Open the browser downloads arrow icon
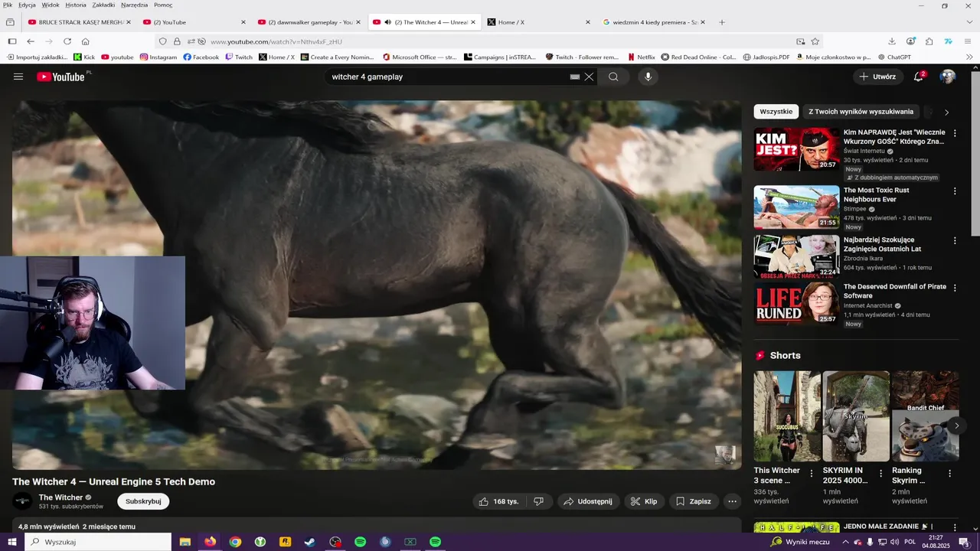The width and height of the screenshot is (980, 551). pyautogui.click(x=892, y=41)
